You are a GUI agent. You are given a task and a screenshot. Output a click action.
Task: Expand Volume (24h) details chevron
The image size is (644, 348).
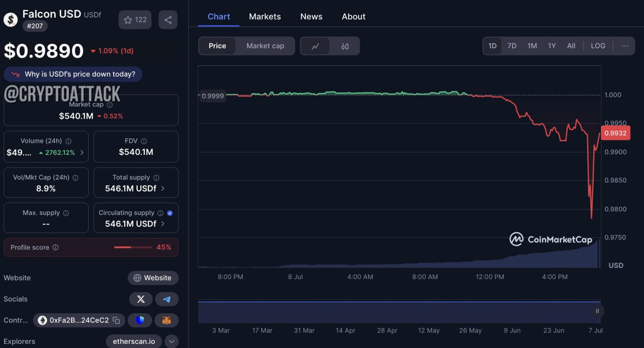point(82,152)
